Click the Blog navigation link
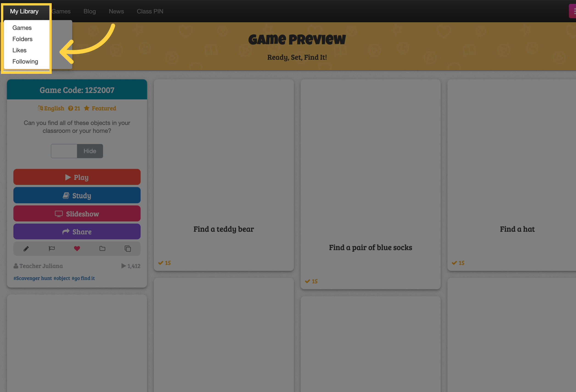 tap(89, 11)
